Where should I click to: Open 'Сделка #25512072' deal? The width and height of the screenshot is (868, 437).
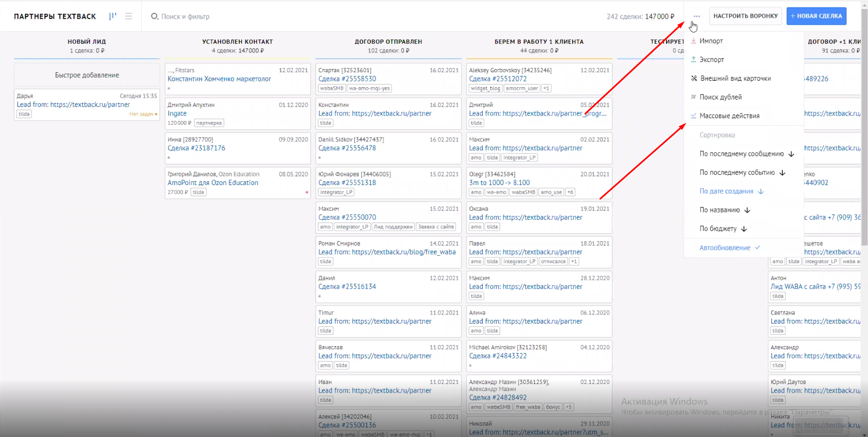(498, 79)
